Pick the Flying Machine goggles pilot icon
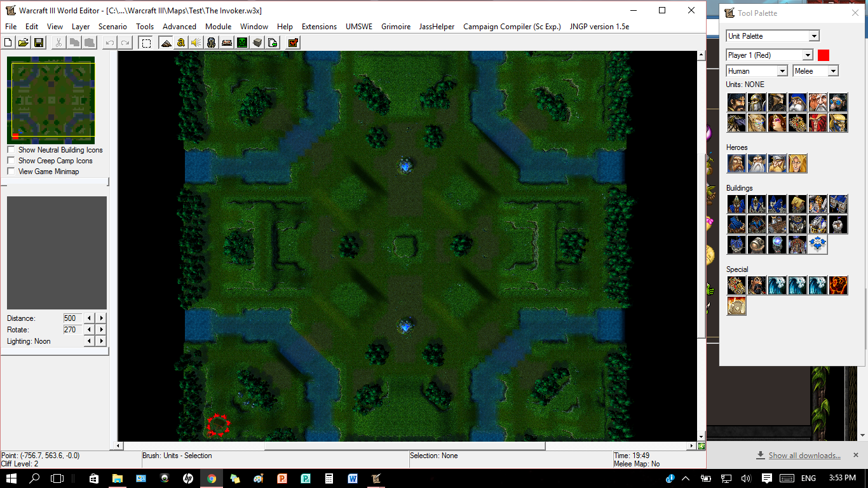The height and width of the screenshot is (488, 868). click(838, 102)
